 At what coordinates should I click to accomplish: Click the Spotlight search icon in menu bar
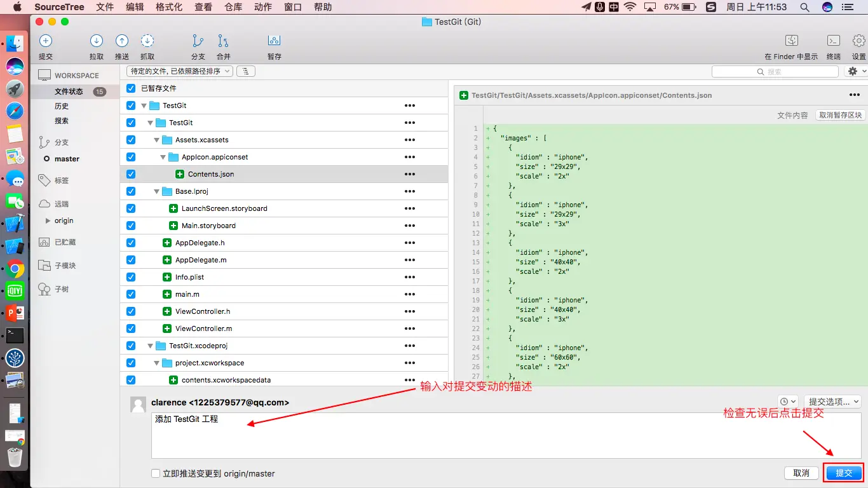(x=804, y=7)
